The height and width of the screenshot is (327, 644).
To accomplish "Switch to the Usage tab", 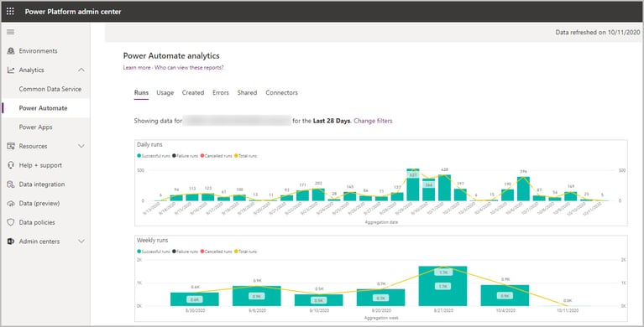I will (x=165, y=93).
